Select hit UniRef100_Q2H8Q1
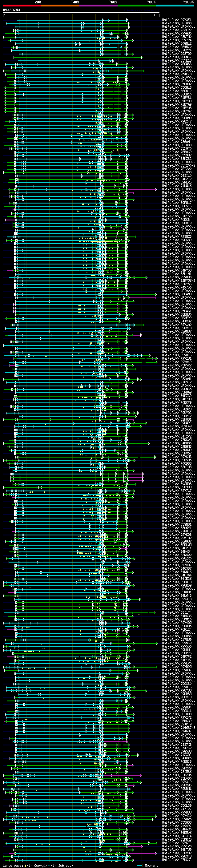This screenshot has height=868, width=197. point(177,419)
